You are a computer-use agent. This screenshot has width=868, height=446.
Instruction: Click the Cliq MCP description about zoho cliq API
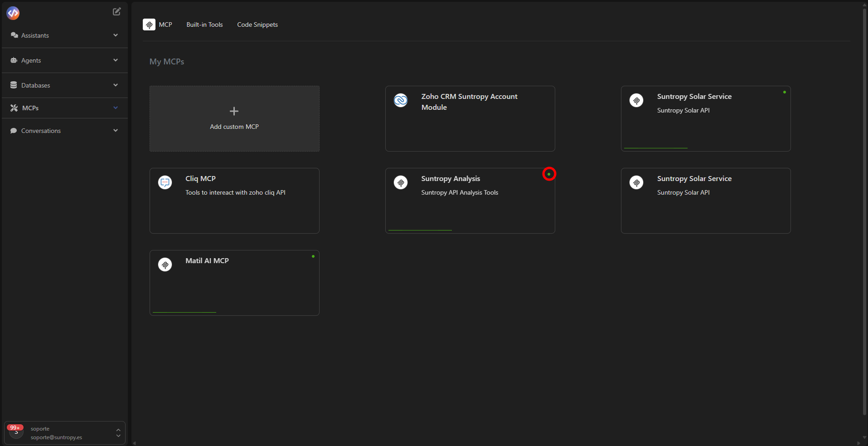pos(235,192)
